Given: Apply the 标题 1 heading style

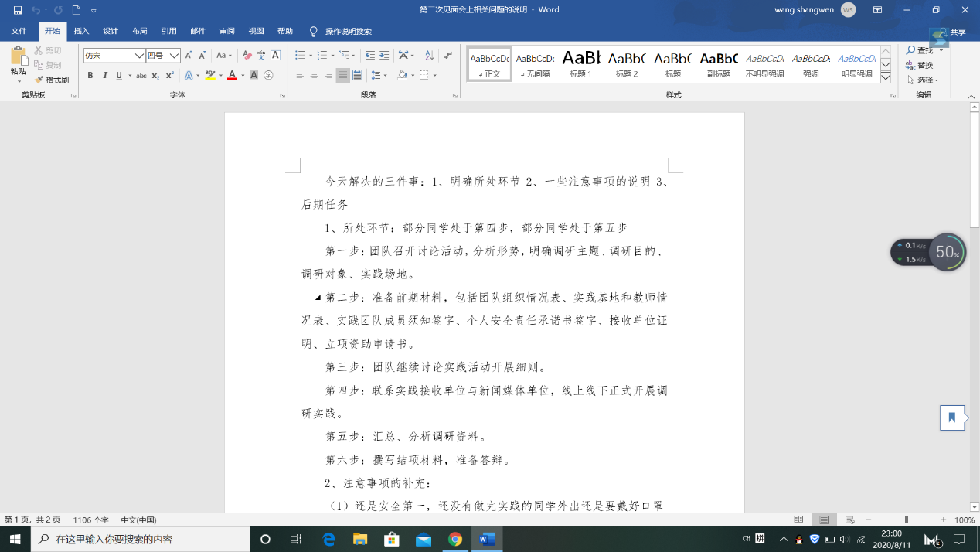Looking at the screenshot, I should click(x=580, y=64).
